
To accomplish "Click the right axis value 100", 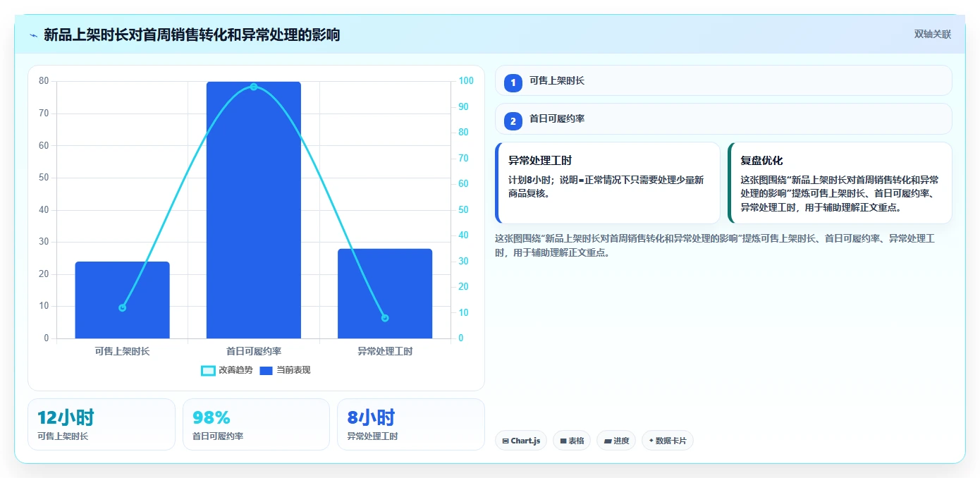I will pos(466,81).
